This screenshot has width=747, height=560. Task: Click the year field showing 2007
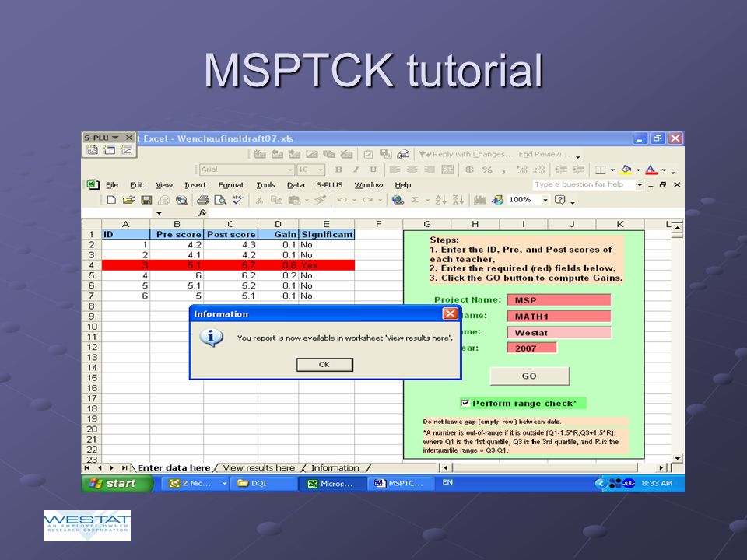coord(531,348)
